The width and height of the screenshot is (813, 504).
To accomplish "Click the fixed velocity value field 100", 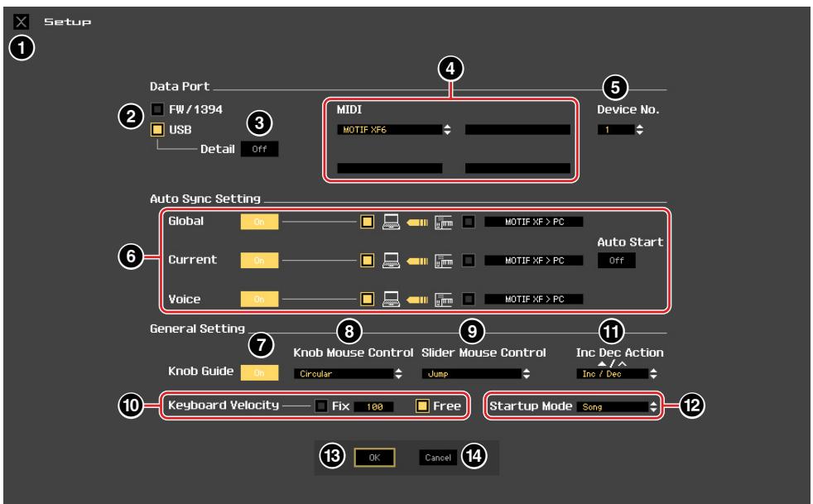I will click(374, 407).
